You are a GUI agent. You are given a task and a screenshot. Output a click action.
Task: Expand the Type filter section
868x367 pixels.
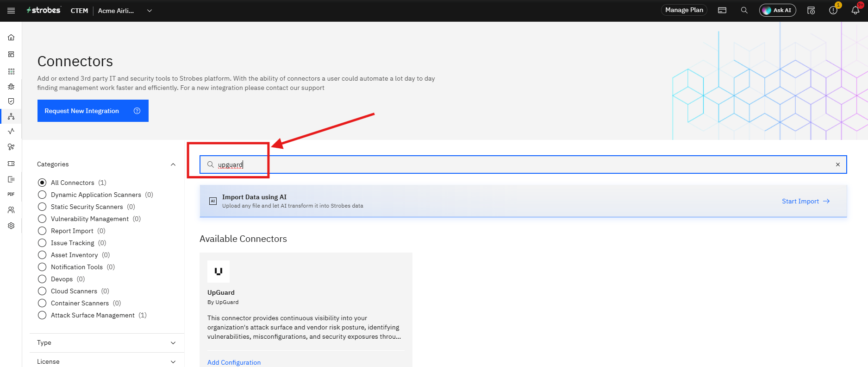[106, 343]
